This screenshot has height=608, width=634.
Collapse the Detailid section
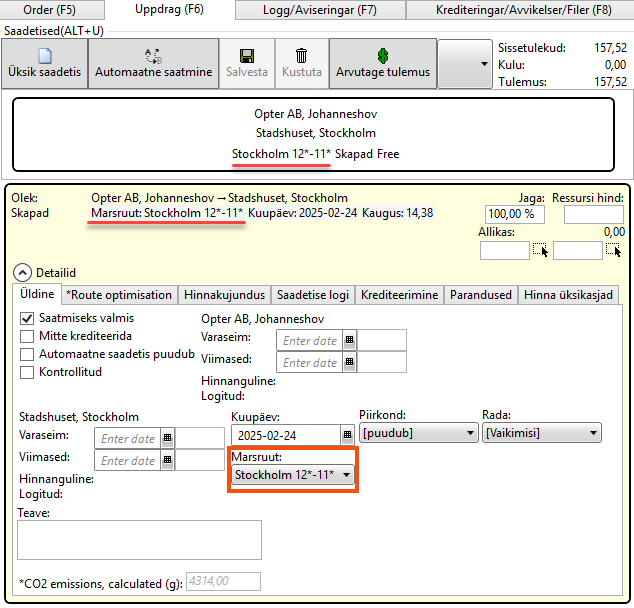[20, 272]
